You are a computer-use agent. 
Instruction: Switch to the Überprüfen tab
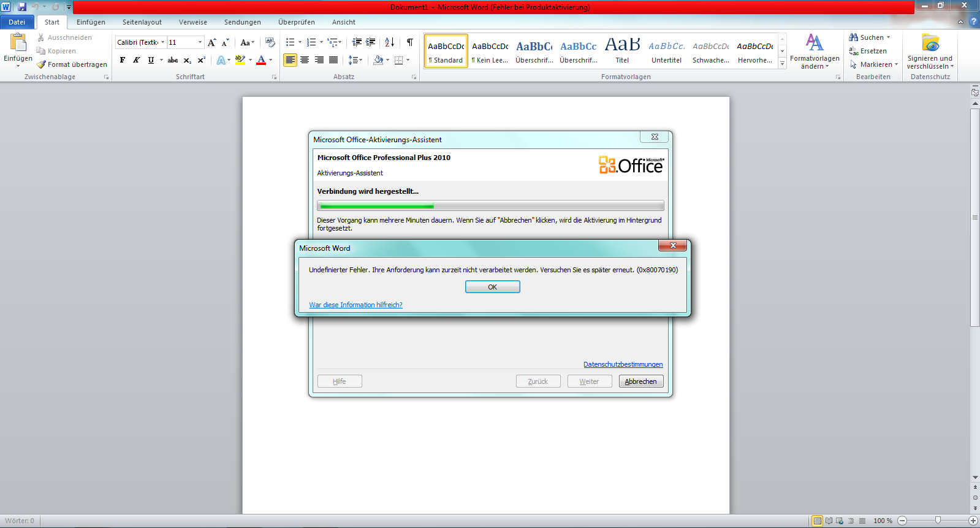(x=297, y=22)
